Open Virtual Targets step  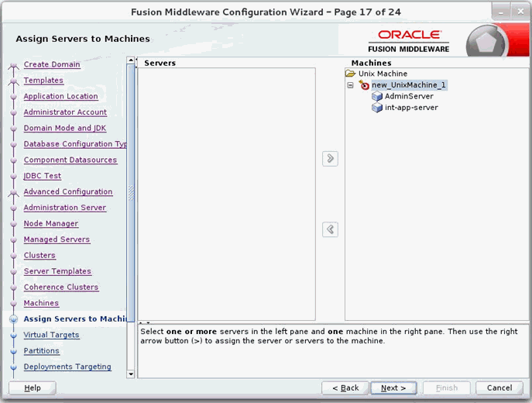coord(51,335)
